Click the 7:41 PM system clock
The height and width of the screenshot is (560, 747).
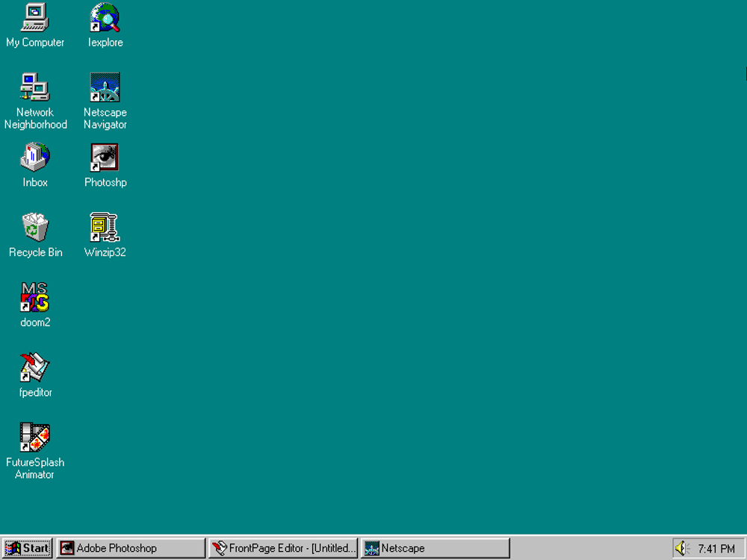point(716,549)
